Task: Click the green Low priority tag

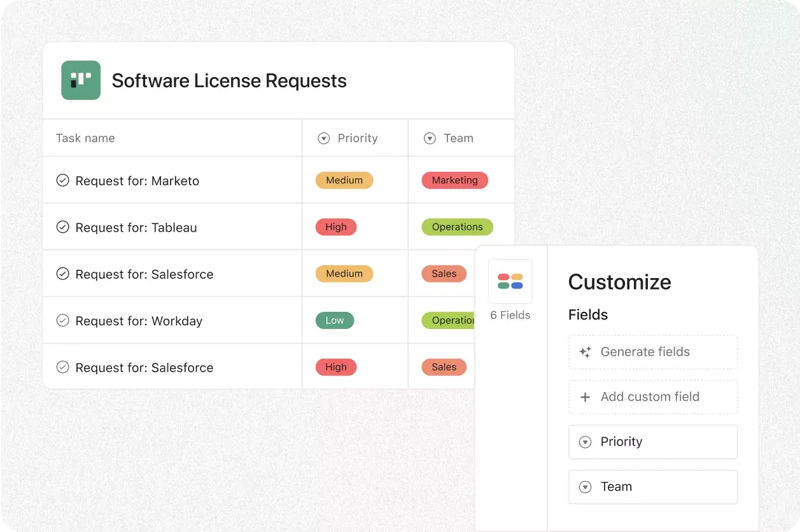Action: 334,321
